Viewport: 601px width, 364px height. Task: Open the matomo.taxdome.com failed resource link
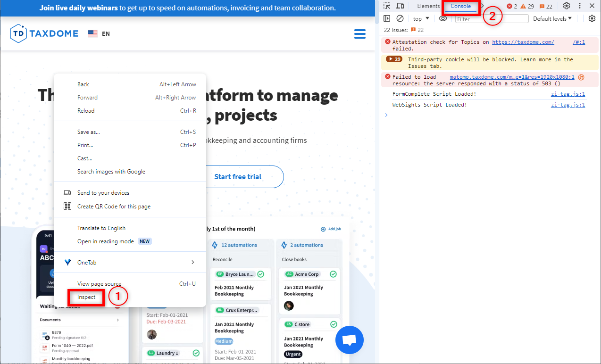(x=512, y=77)
